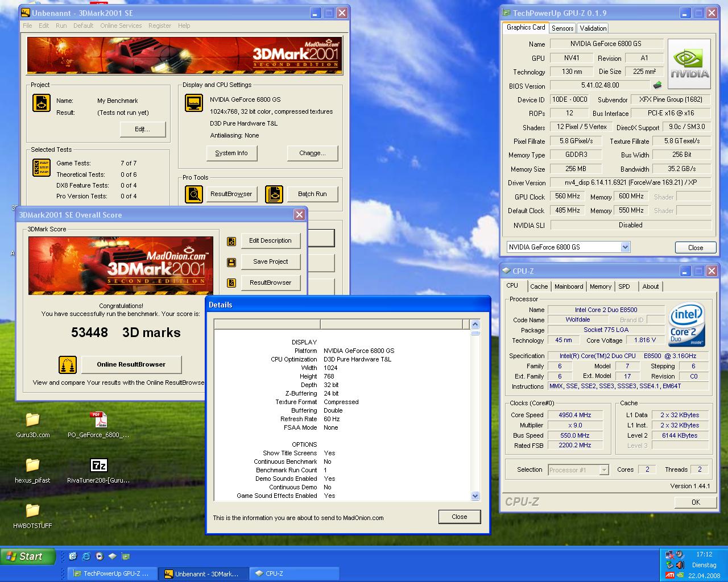Click the first quick launch icon

(73, 556)
